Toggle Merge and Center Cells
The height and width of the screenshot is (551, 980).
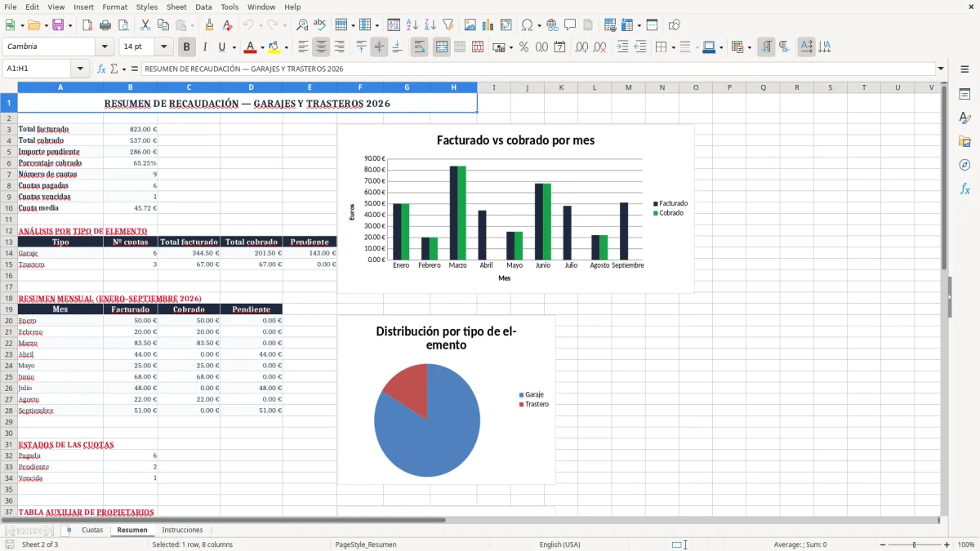click(x=441, y=47)
